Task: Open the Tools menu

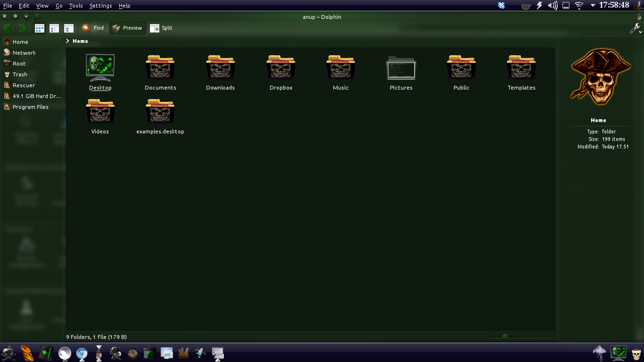Action: (x=76, y=6)
